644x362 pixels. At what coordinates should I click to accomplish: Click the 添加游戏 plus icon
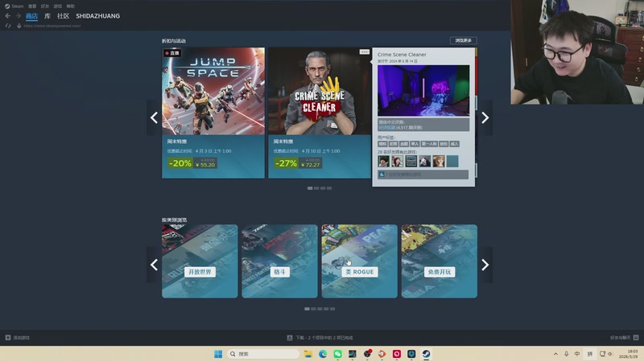8,337
